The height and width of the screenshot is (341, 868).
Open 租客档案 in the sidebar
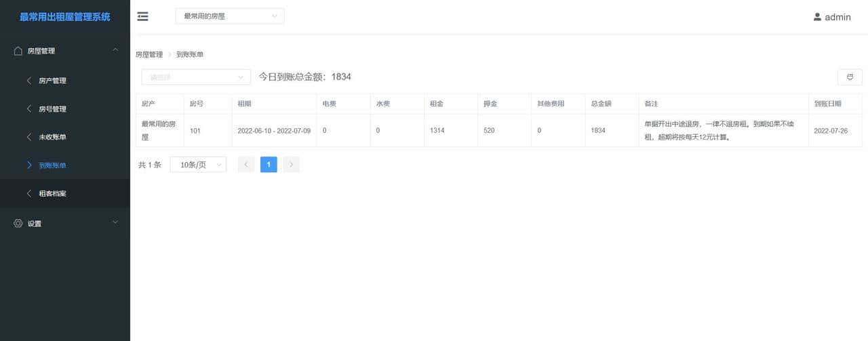(x=65, y=193)
